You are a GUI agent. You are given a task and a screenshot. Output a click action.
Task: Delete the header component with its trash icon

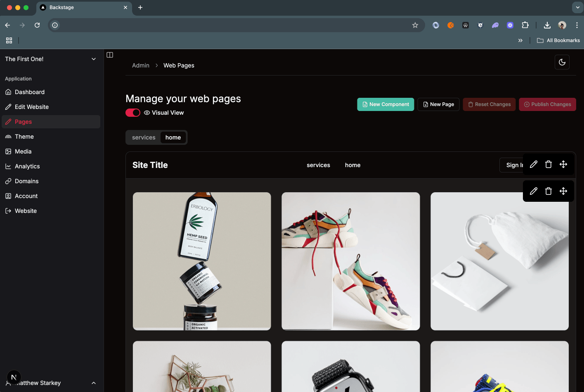[x=548, y=165]
